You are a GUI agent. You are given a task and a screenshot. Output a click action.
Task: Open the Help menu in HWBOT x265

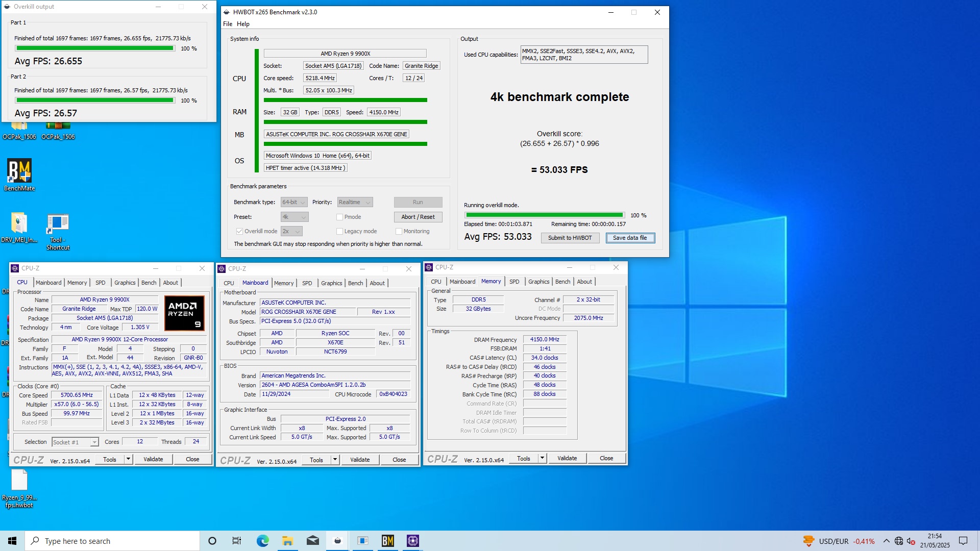pos(243,24)
